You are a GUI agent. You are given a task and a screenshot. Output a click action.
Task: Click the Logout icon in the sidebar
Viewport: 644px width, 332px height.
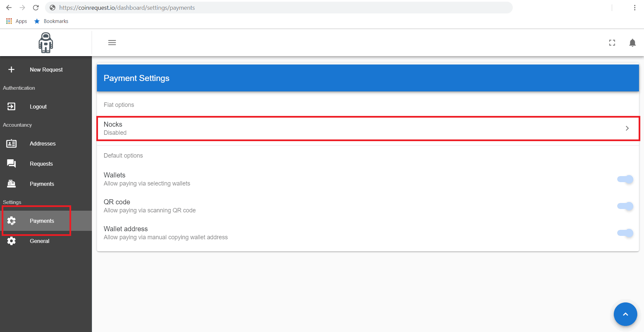[x=11, y=107]
